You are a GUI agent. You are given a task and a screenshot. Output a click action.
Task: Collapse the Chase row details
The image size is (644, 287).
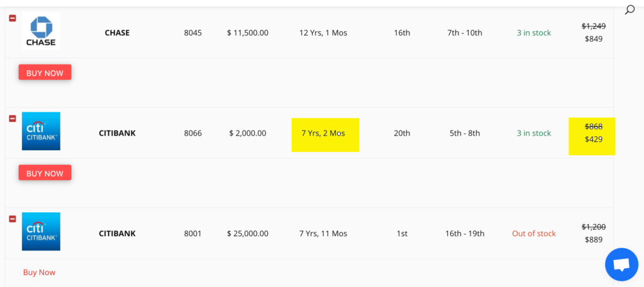click(x=13, y=18)
